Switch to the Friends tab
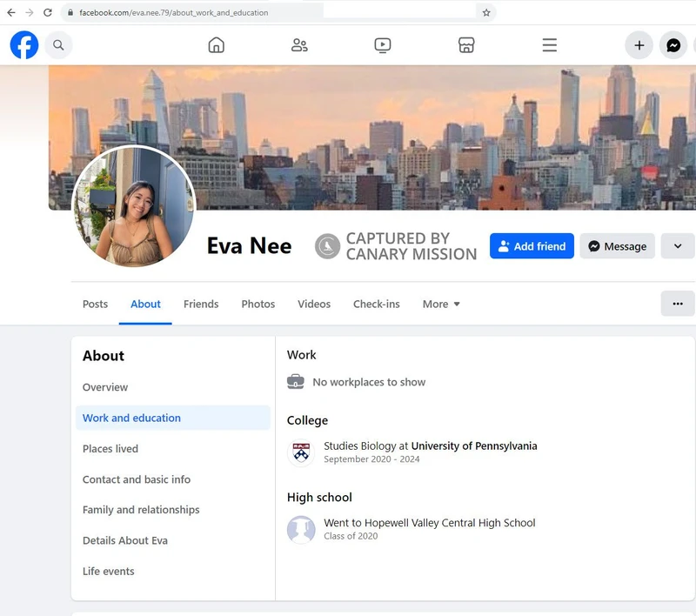This screenshot has width=696, height=616. [x=201, y=304]
